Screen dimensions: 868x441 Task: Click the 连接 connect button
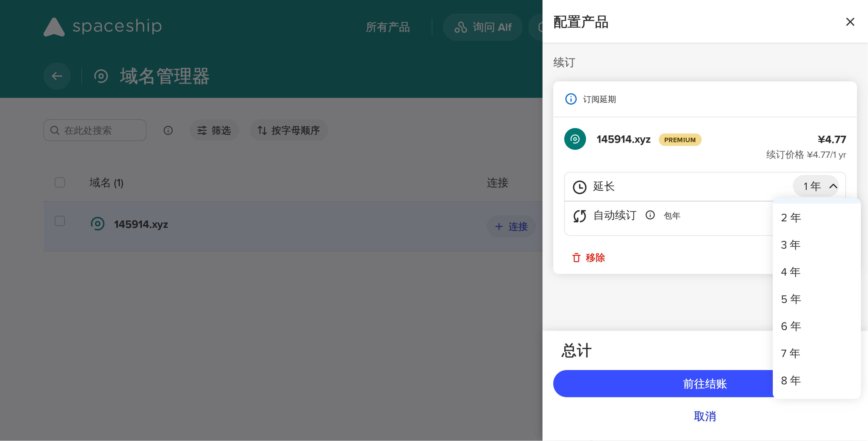pyautogui.click(x=511, y=226)
